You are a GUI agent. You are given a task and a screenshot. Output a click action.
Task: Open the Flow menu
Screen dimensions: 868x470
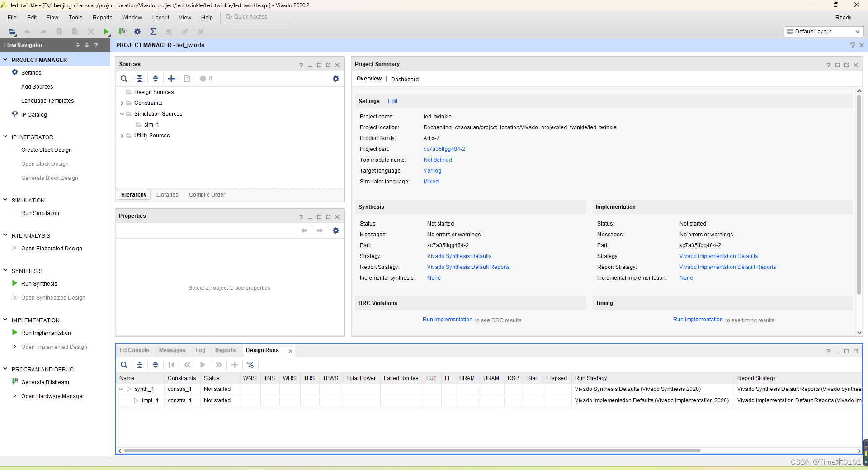(x=52, y=18)
